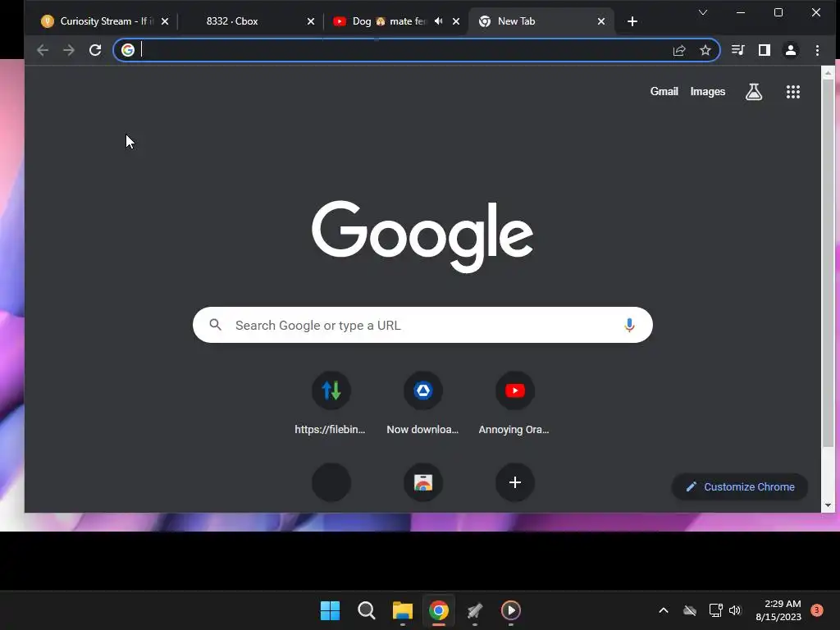Start voice search with microphone icon
840x630 pixels.
click(x=629, y=325)
